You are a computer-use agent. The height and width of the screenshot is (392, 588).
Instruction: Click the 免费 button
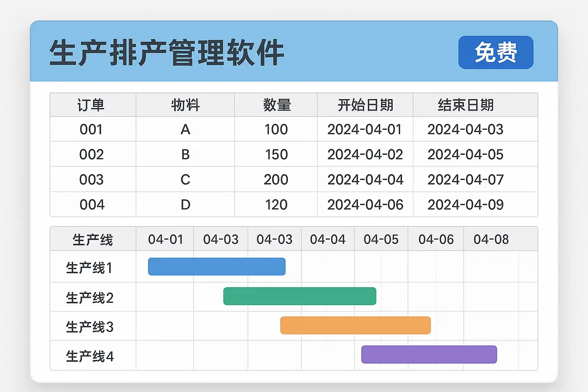tap(496, 52)
